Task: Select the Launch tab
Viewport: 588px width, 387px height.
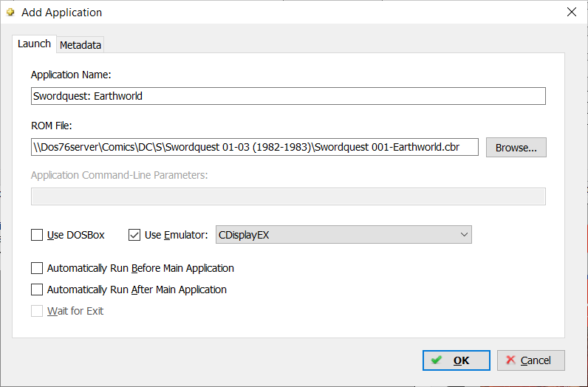Action: coord(34,44)
